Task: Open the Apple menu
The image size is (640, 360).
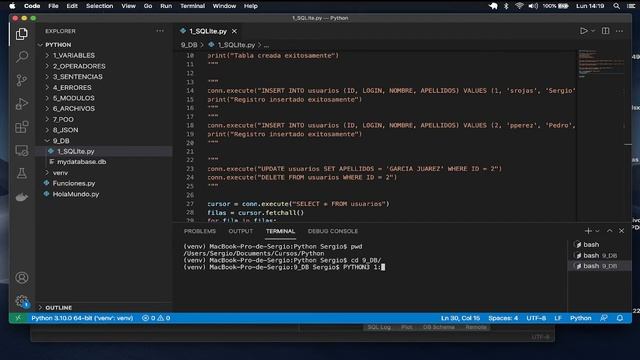Action: (12, 6)
